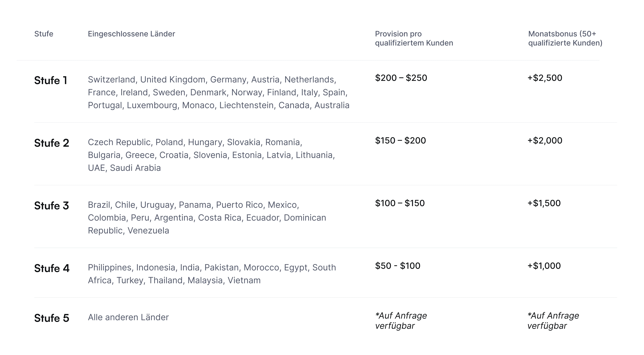
Task: Click the +$2,000 monthly bonus
Action: pos(545,141)
